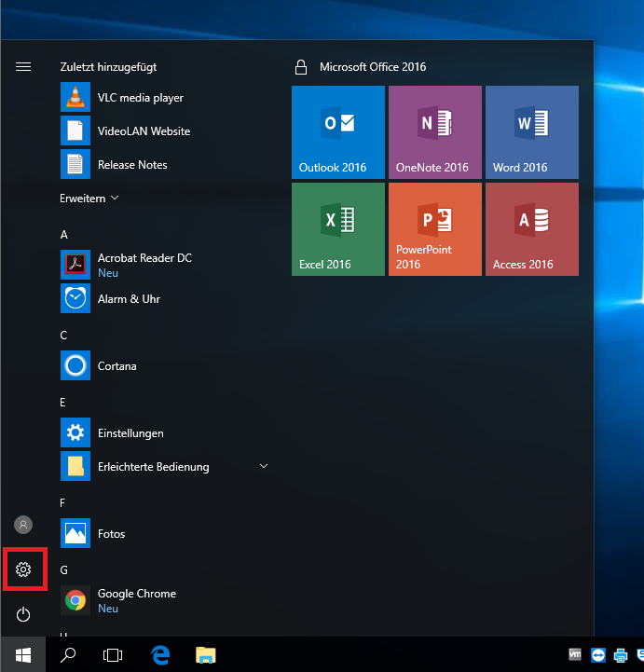This screenshot has height=672, width=644.
Task: Open the Excel 2016 tile
Action: 338,229
